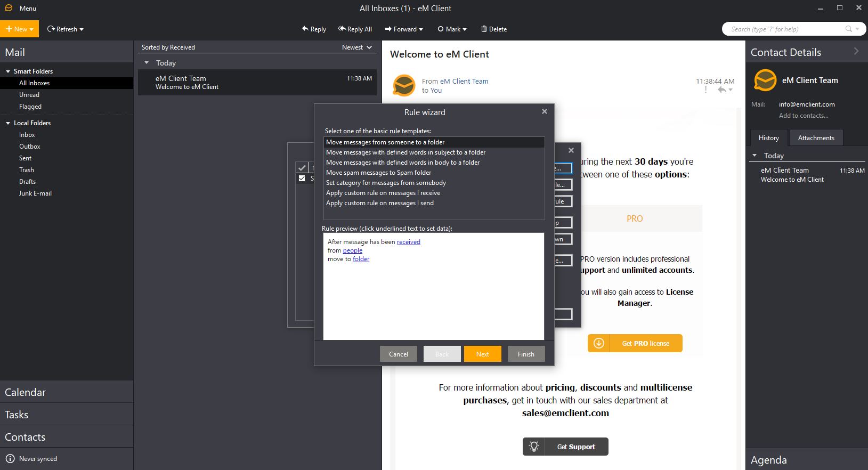868x470 pixels.
Task: Select Apply custom rule on messages I receive
Action: (434, 193)
